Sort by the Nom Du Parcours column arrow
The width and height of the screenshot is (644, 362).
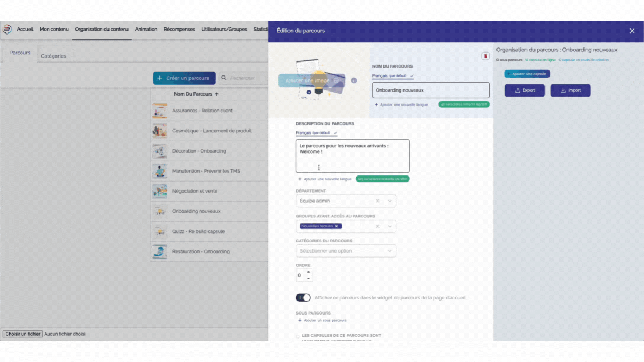pos(217,94)
